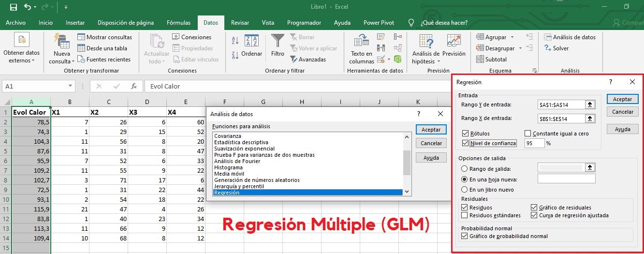Click Subtotal in Esquema group
Screen dimensions: 644x254
(492, 60)
